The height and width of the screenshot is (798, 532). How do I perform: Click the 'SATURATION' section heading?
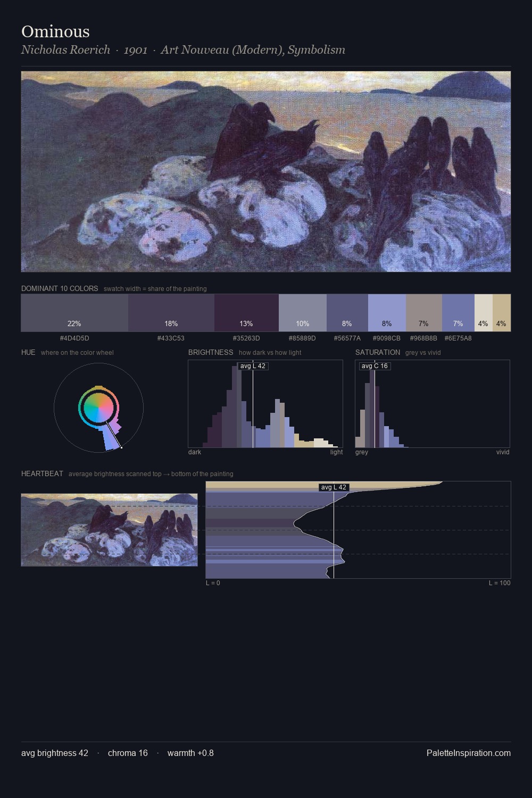coord(378,352)
